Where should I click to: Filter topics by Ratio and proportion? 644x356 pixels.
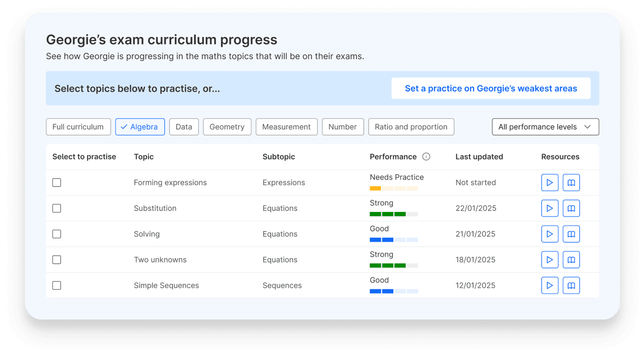(411, 126)
